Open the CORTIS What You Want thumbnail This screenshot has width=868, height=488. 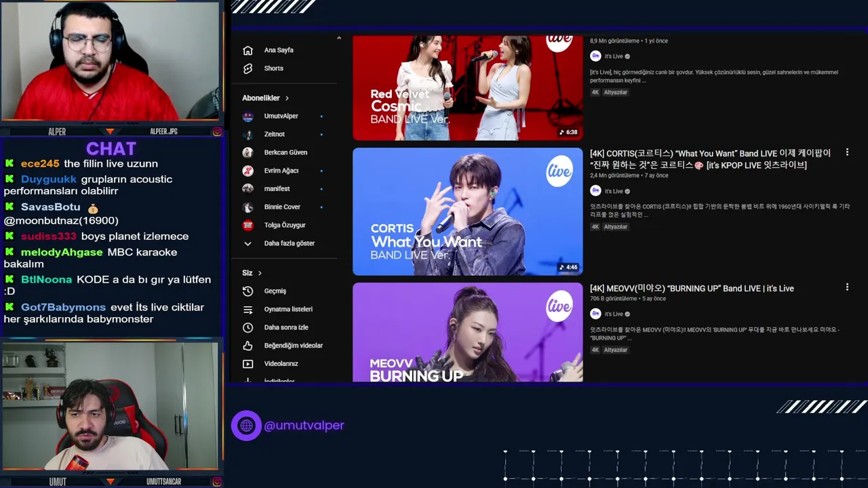[x=467, y=211]
